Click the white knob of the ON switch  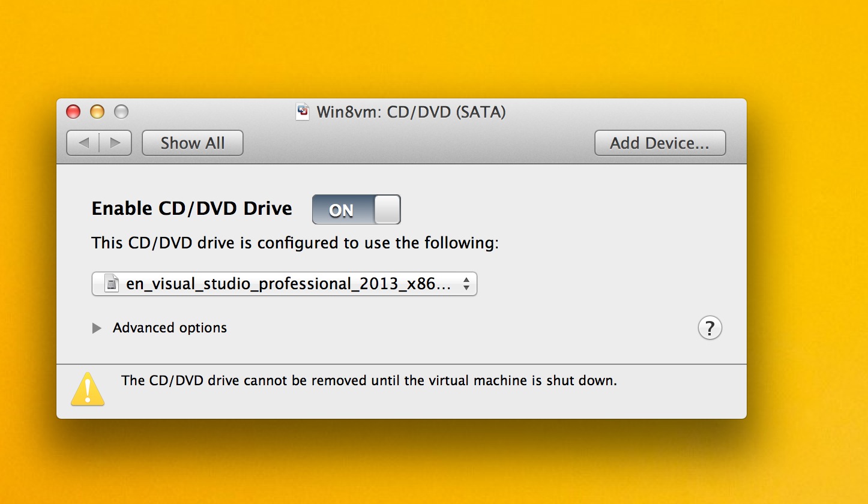tap(387, 209)
